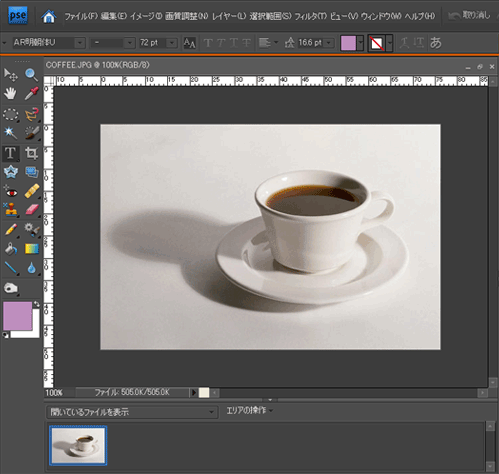
Task: Select the Gradient tool
Action: (x=31, y=249)
